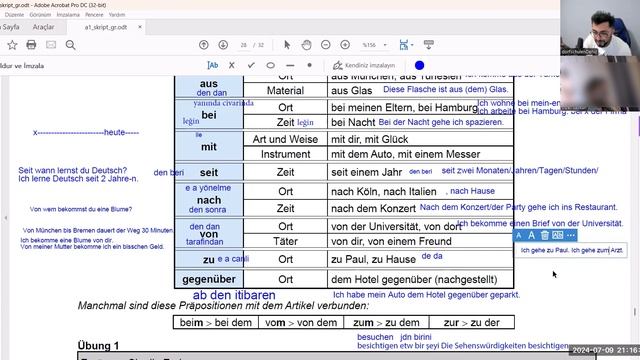This screenshot has width=640, height=360.
Task: Click the read mode scroll icon
Action: pos(429,45)
